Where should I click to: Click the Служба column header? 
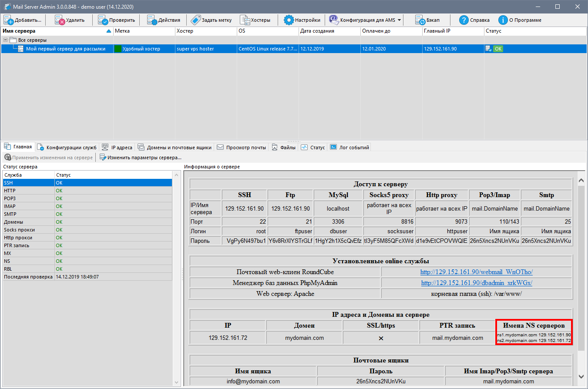coord(29,175)
